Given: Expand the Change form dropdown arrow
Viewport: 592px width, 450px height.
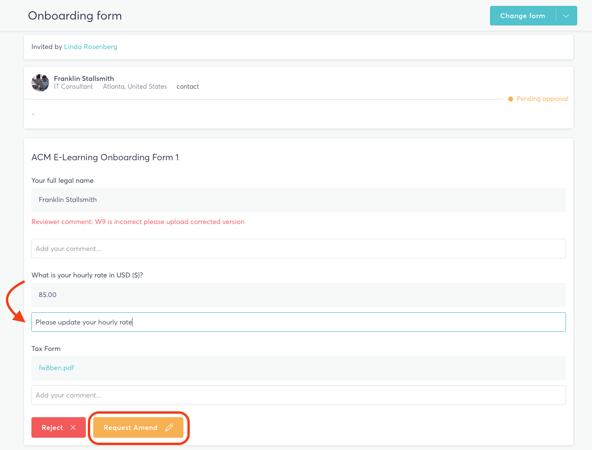Looking at the screenshot, I should click(566, 16).
